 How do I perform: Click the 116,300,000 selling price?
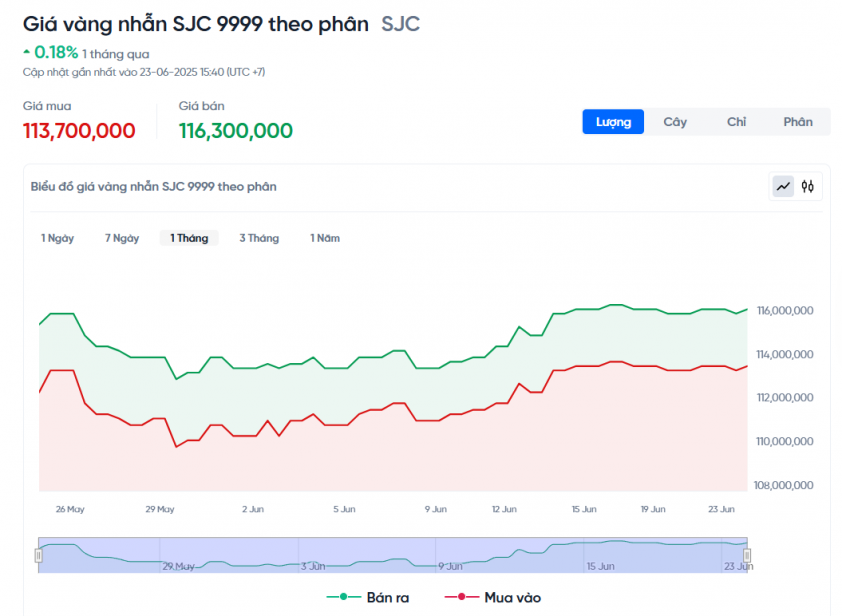(x=236, y=131)
